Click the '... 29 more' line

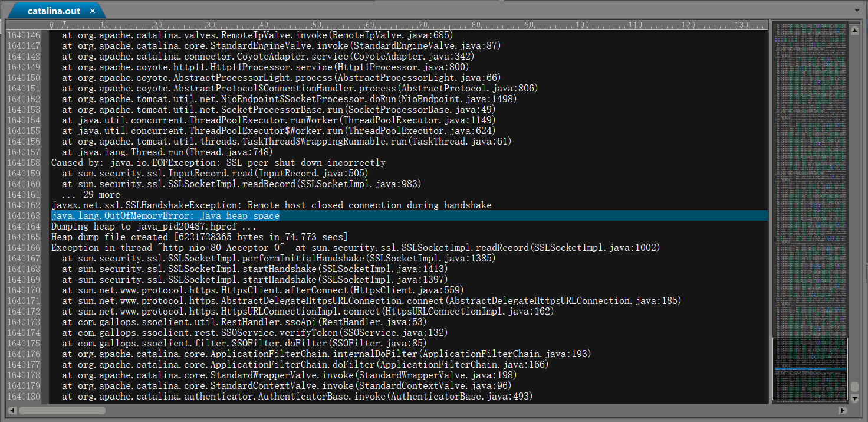91,195
